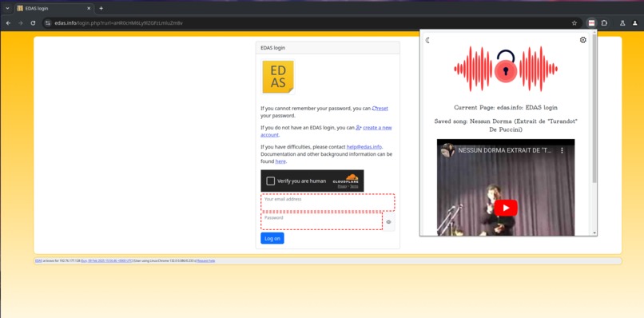Open a new browser tab

[x=101, y=8]
